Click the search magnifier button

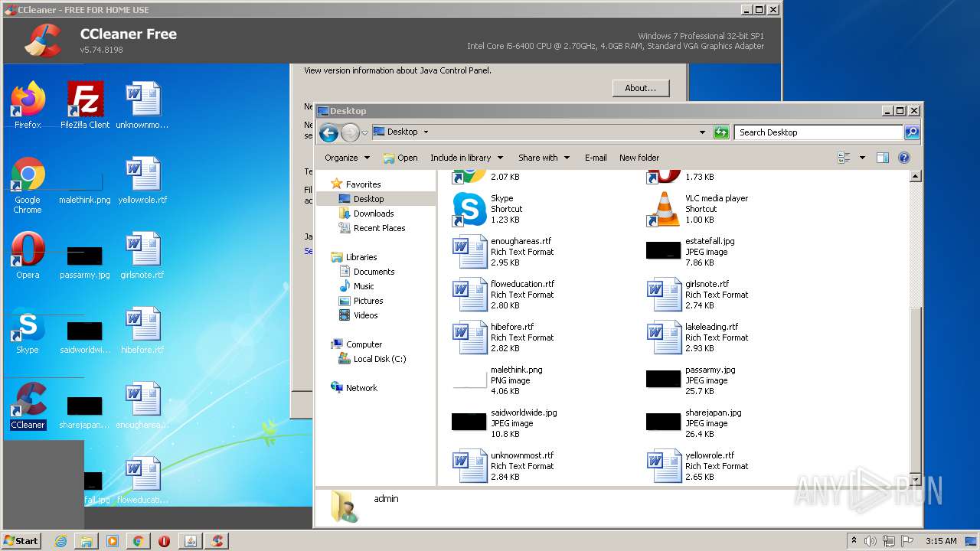point(912,132)
